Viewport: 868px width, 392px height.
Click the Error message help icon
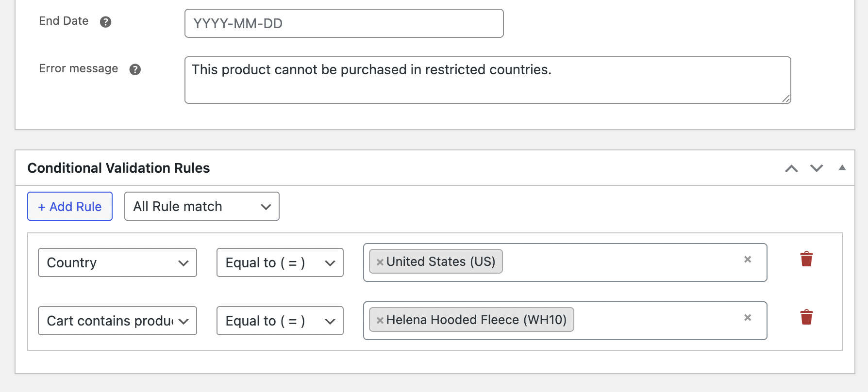click(135, 69)
